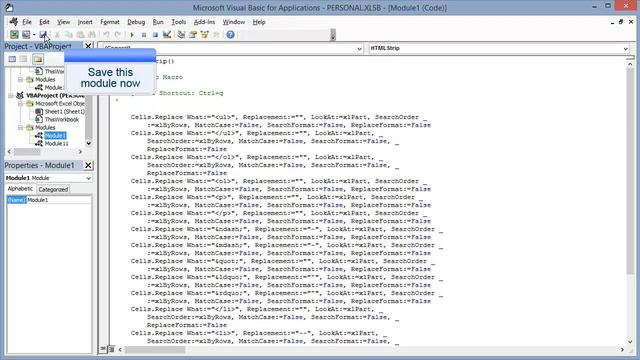Screen dimensions: 640x360
Task: Open the Project Explorer toolbar icon
Action: [x=181, y=35]
